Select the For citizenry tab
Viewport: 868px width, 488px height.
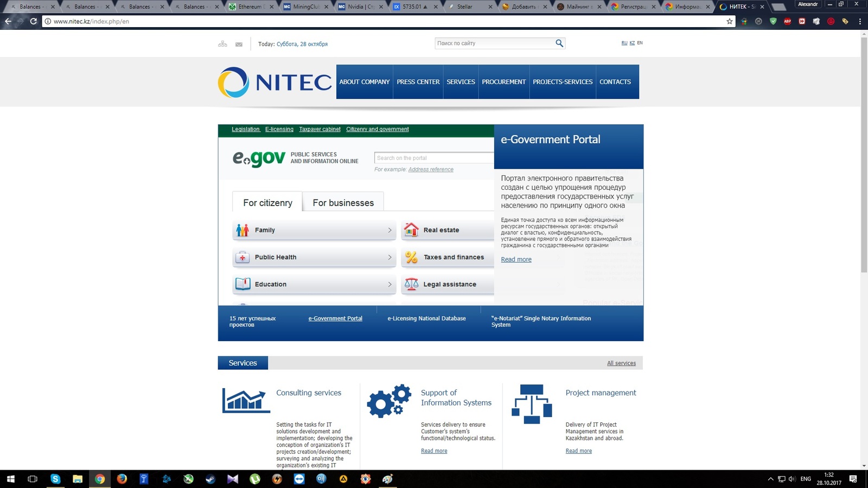coord(267,202)
